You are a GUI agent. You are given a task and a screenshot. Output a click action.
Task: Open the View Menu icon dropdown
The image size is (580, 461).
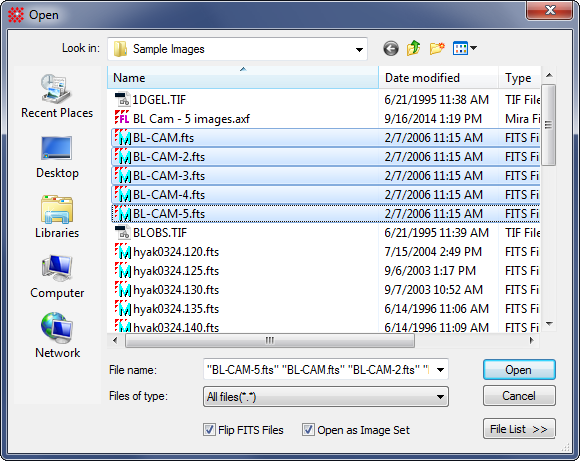[x=465, y=48]
